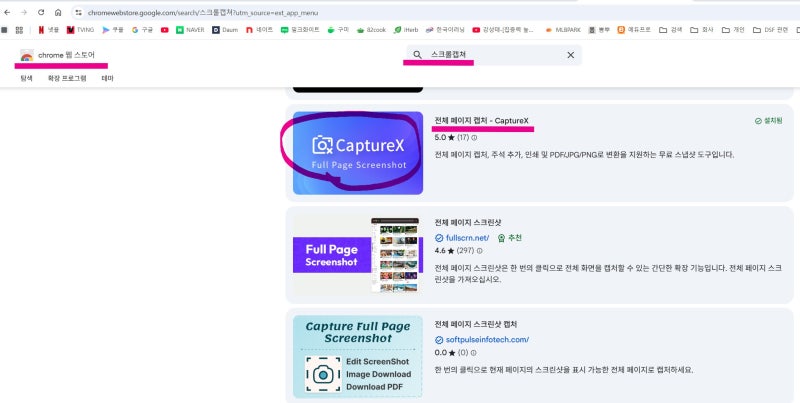Open the 한국이러닝 bookmark

pyautogui.click(x=445, y=30)
